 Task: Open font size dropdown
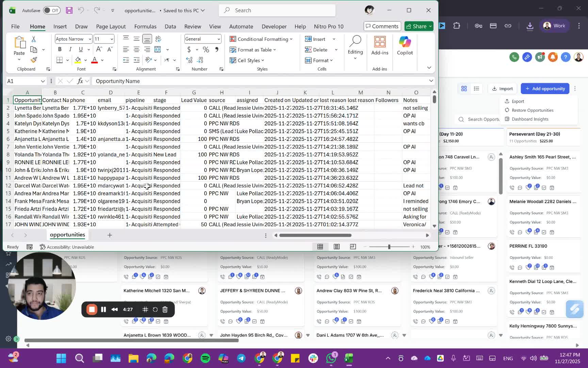112,39
